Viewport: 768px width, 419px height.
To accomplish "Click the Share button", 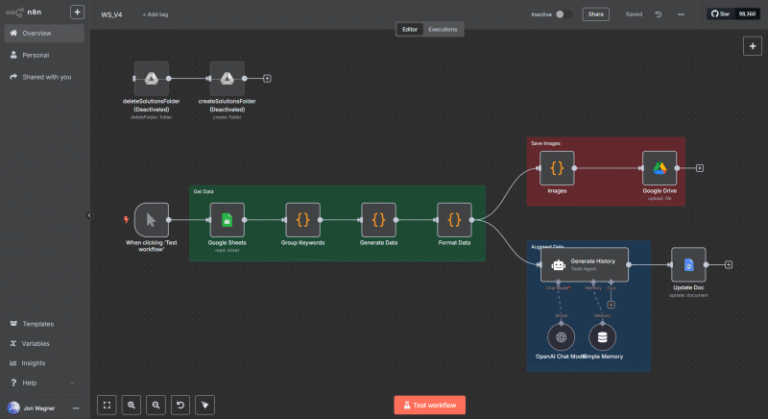I will coord(596,15).
